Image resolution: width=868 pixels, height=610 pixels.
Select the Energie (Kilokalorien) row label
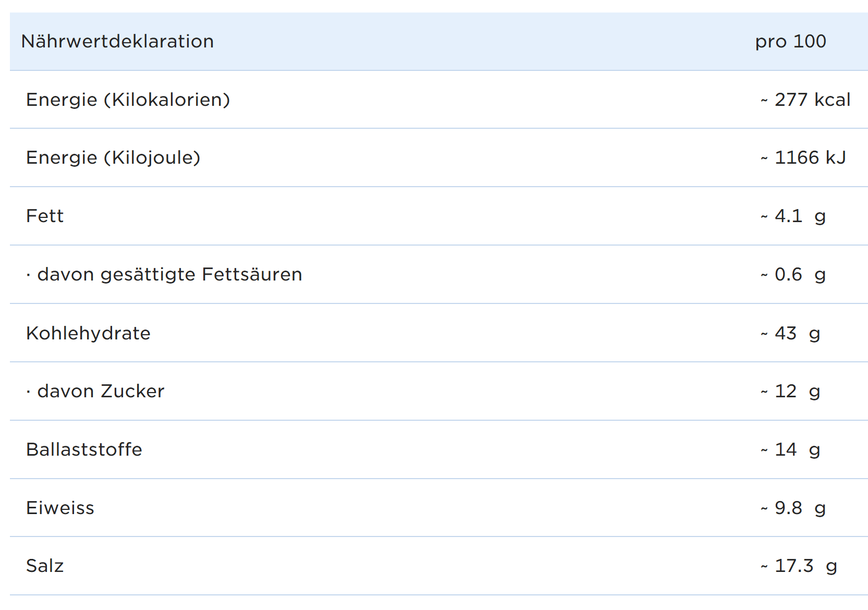click(128, 100)
